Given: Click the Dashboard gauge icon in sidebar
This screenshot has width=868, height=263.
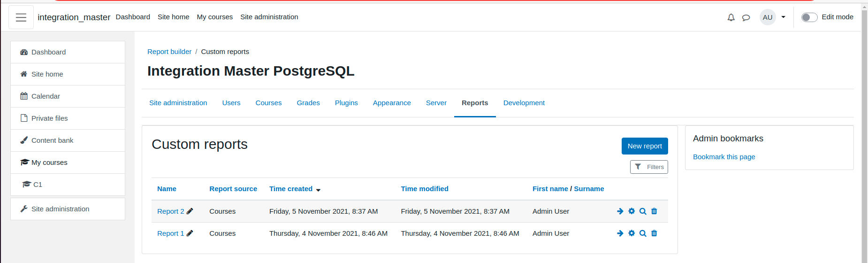Looking at the screenshot, I should tap(24, 52).
